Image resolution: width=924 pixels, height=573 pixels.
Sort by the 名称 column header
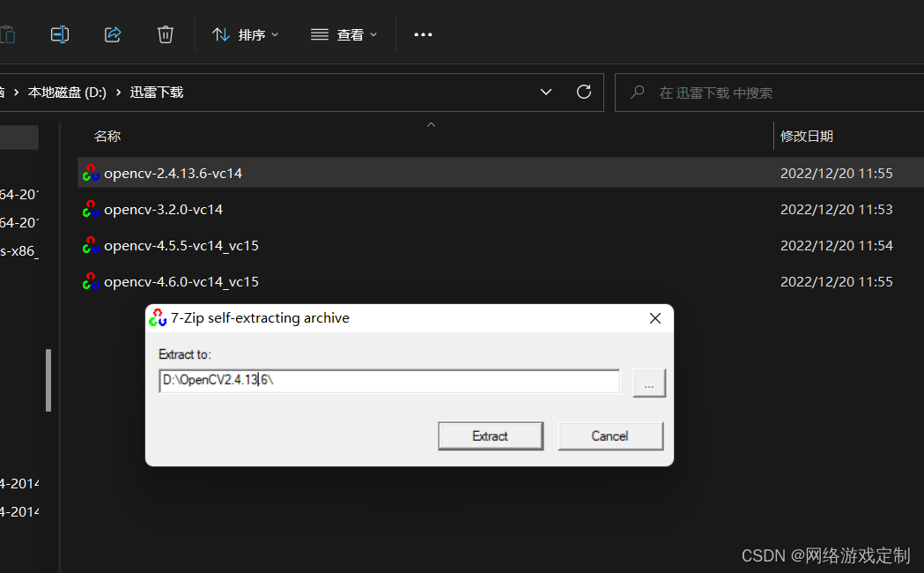107,136
